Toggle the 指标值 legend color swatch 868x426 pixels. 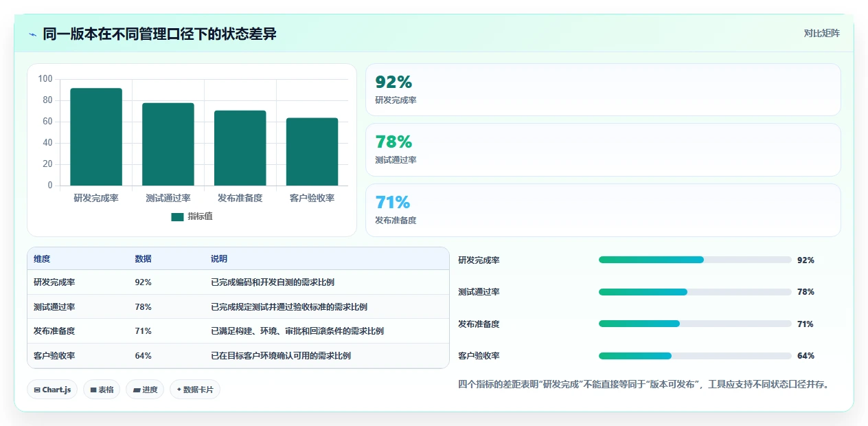click(x=178, y=217)
